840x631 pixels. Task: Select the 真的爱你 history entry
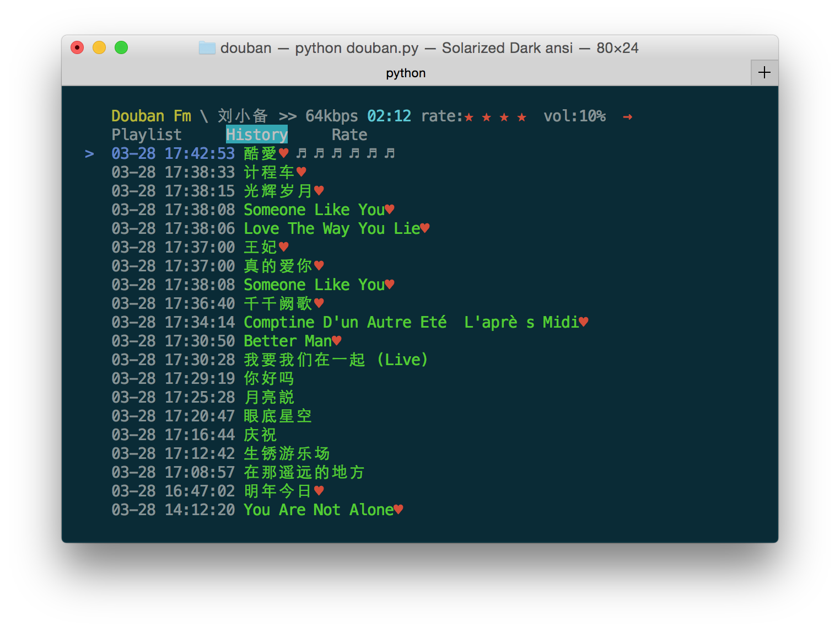(218, 266)
